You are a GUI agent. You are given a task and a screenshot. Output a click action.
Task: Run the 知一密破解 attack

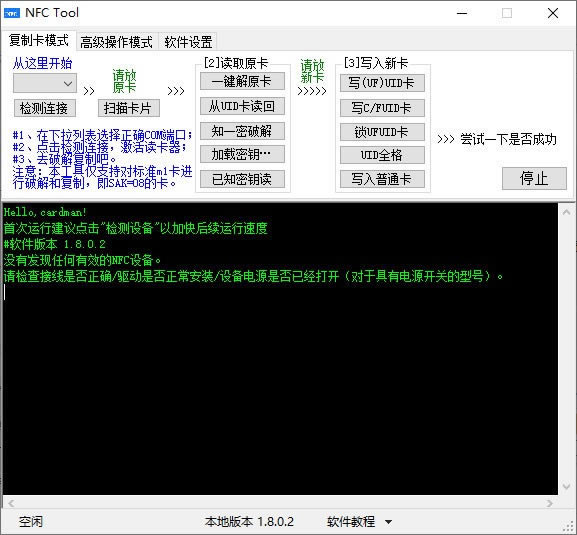point(242,131)
